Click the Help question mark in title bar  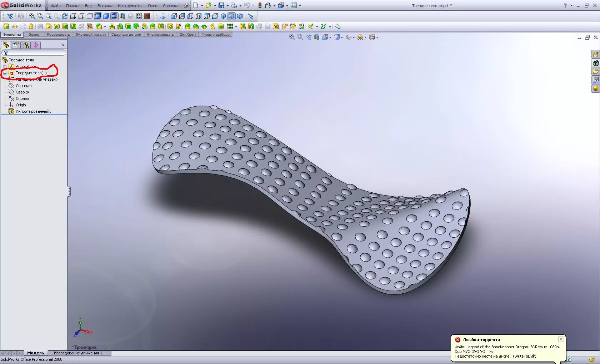point(565,5)
